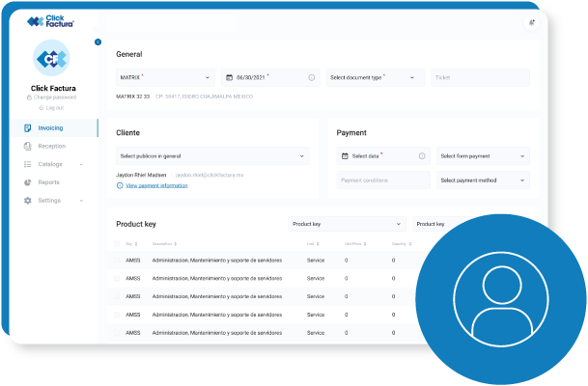Open the Catalogs menu item
588x386 pixels.
coord(54,164)
